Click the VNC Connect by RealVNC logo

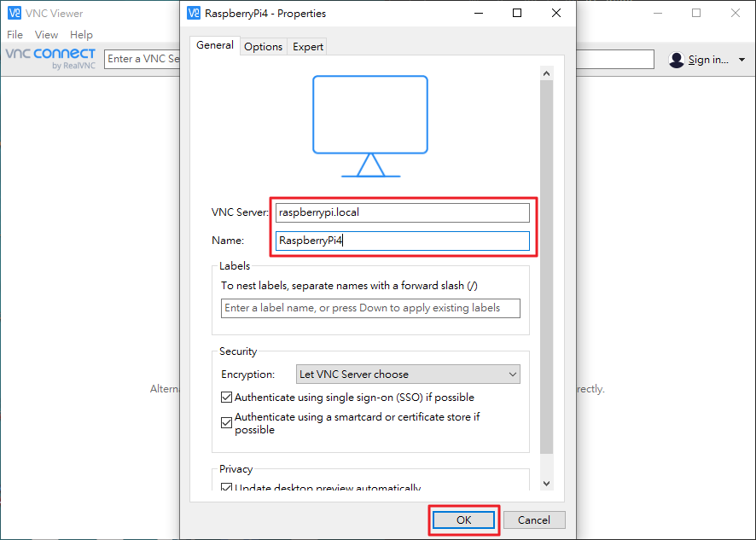(x=50, y=59)
